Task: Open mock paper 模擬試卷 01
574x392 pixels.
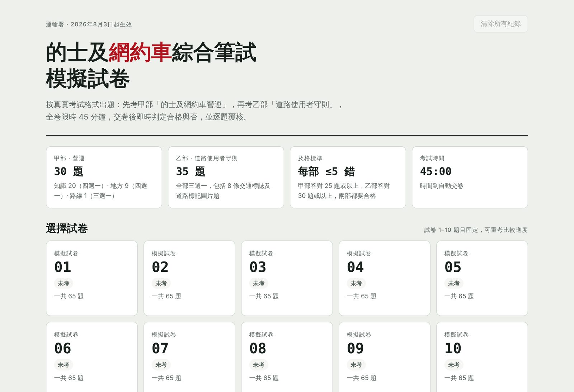Action: (x=92, y=278)
